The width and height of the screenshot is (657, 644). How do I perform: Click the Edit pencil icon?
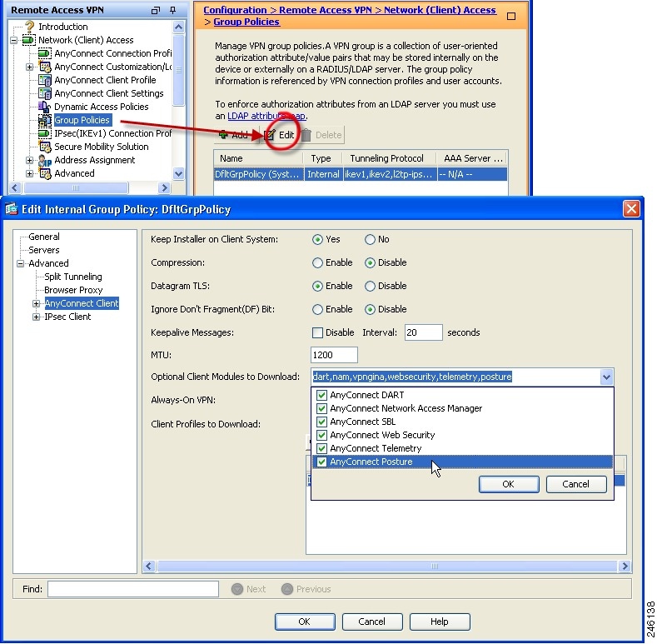tap(270, 135)
